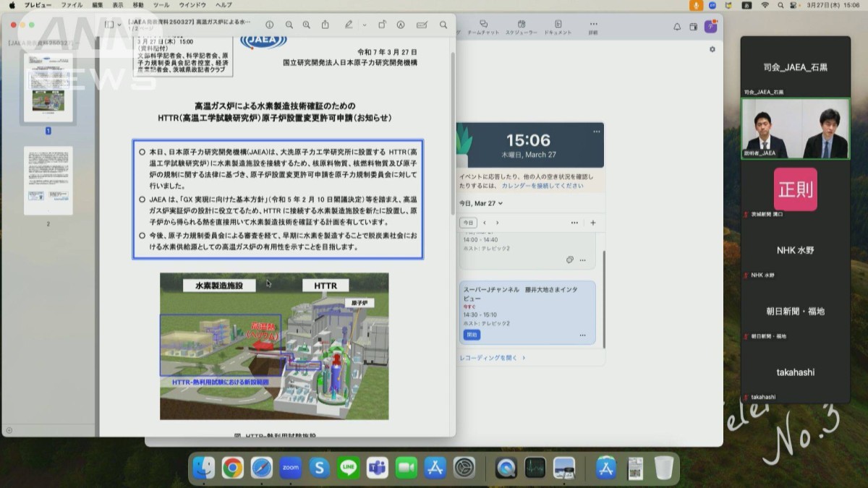This screenshot has width=868, height=488.
Task: Open the プレビュー app menu
Action: [x=38, y=5]
